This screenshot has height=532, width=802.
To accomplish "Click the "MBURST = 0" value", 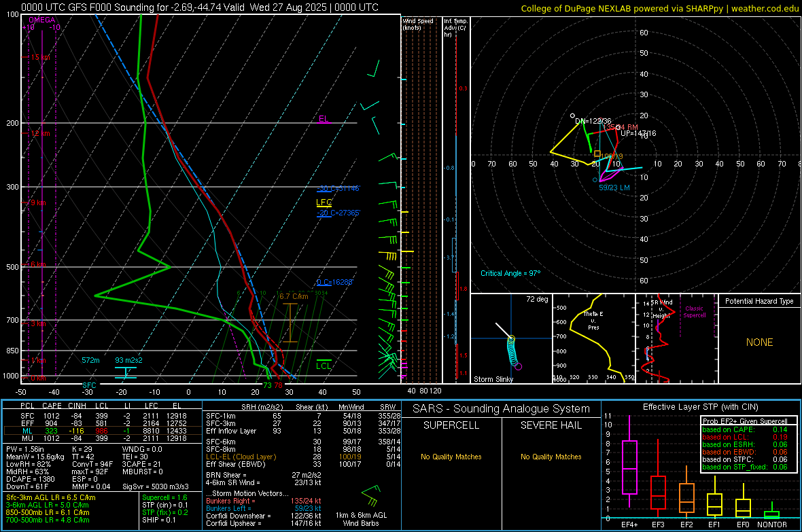I will coord(142,472).
